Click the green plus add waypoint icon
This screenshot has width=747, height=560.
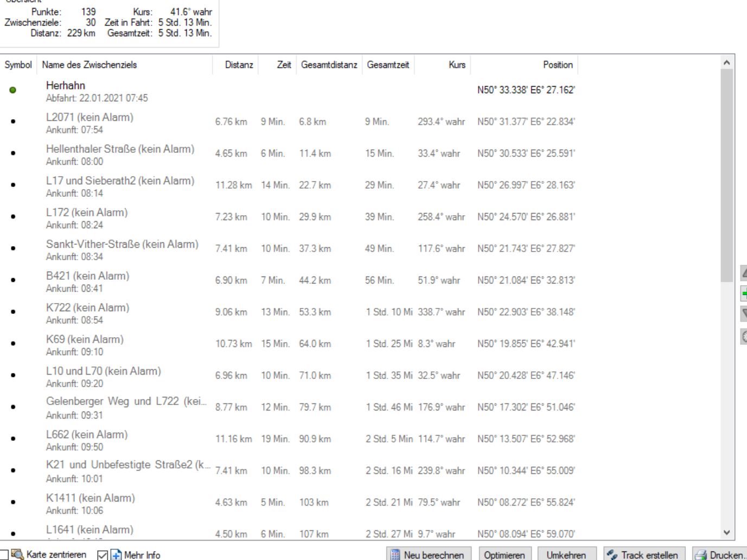[x=744, y=294]
